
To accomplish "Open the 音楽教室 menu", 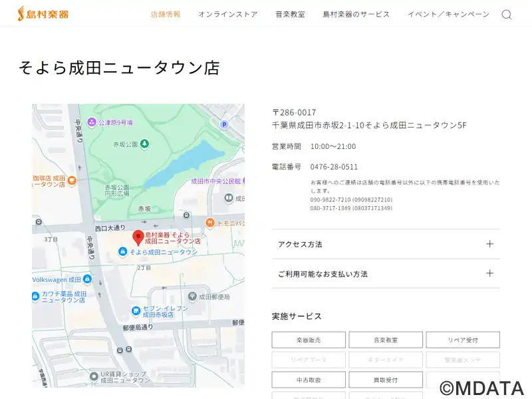I will point(290,14).
